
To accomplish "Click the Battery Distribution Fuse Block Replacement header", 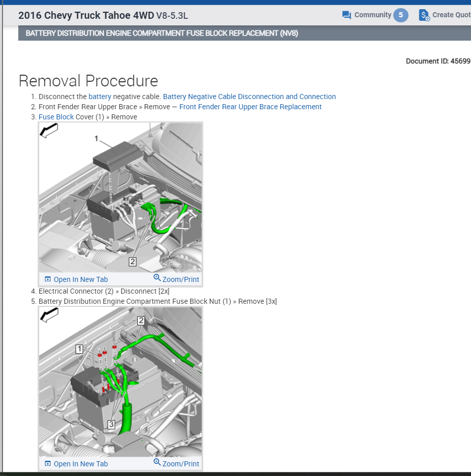I will [162, 33].
